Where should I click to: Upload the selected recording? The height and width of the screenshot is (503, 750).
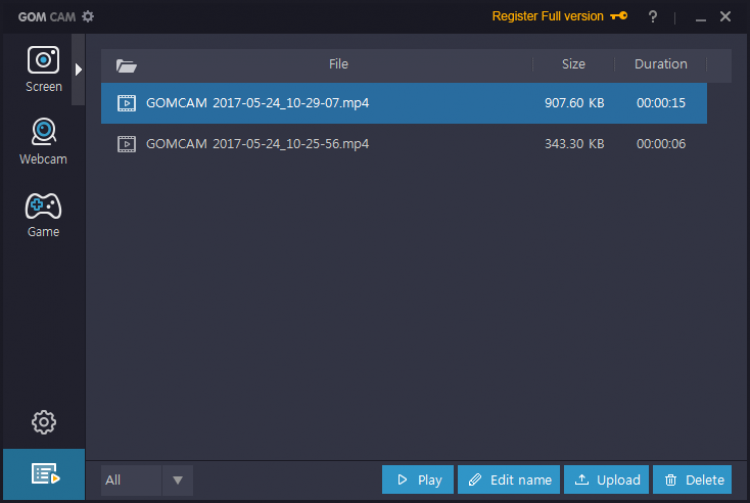pos(607,480)
